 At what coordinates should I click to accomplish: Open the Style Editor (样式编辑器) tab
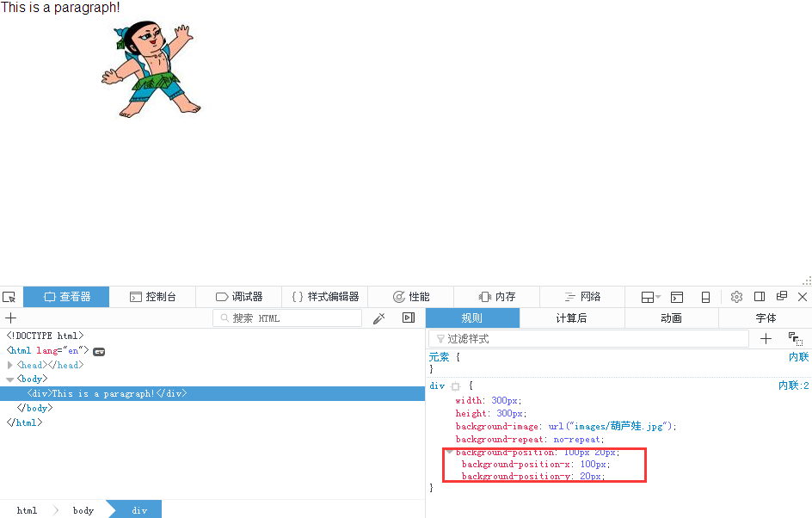[x=324, y=297]
